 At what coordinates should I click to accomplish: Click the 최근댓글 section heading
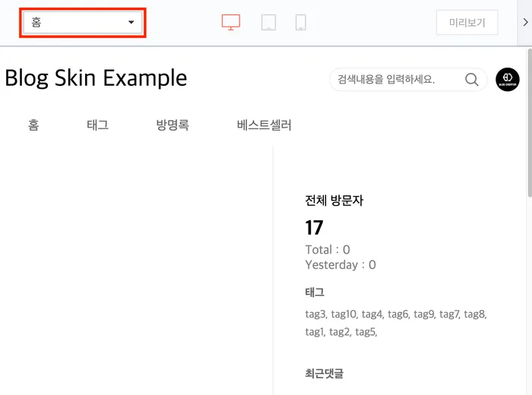pos(325,373)
